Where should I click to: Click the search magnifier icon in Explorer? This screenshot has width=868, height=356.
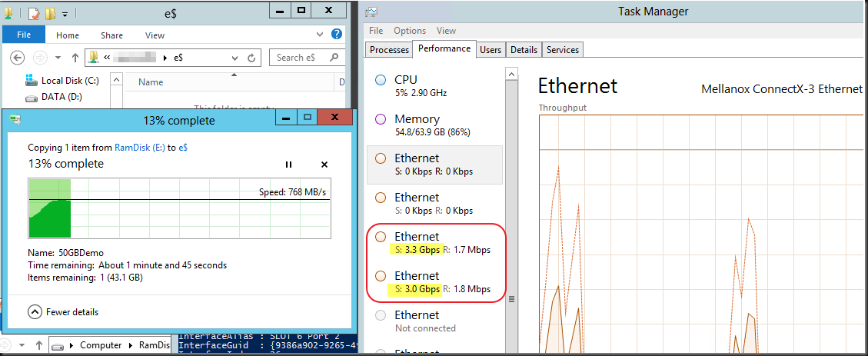[334, 57]
